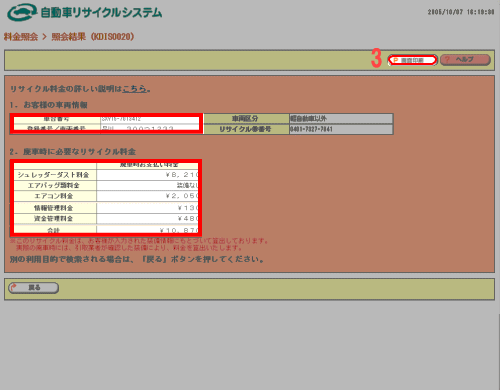
Task: Click the 照会結果 (KDIS0020) breadcrumb text
Action: click(x=93, y=37)
